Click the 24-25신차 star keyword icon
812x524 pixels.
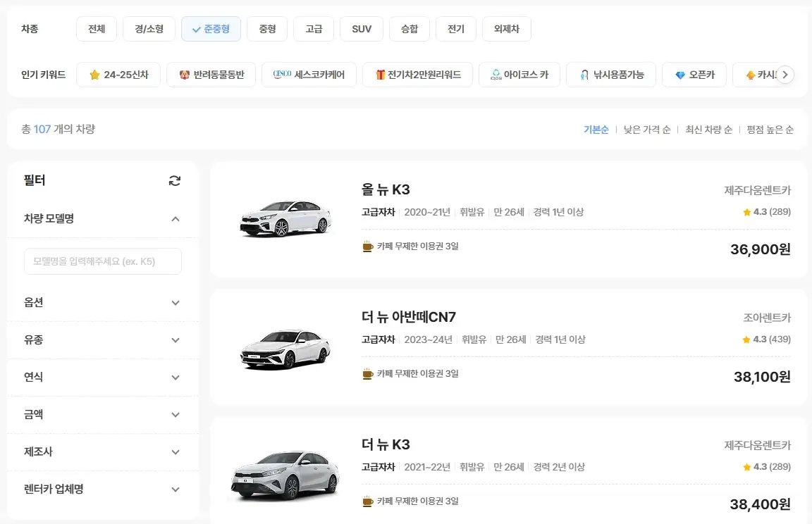(93, 74)
